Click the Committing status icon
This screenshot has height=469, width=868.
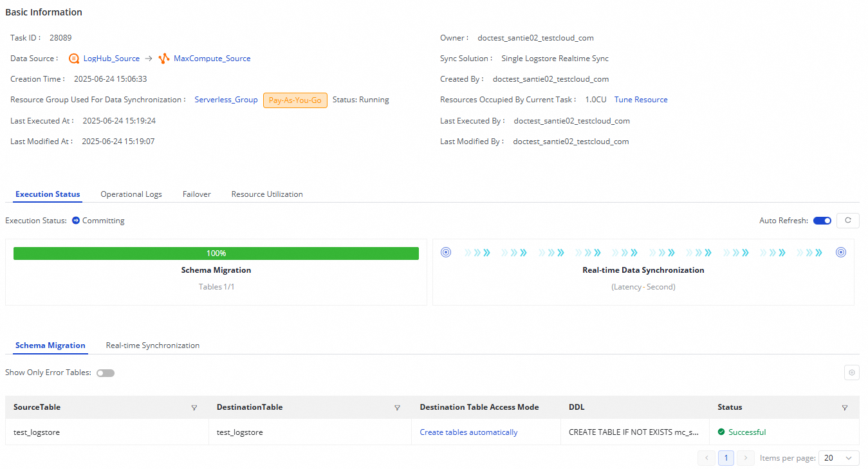pos(75,221)
